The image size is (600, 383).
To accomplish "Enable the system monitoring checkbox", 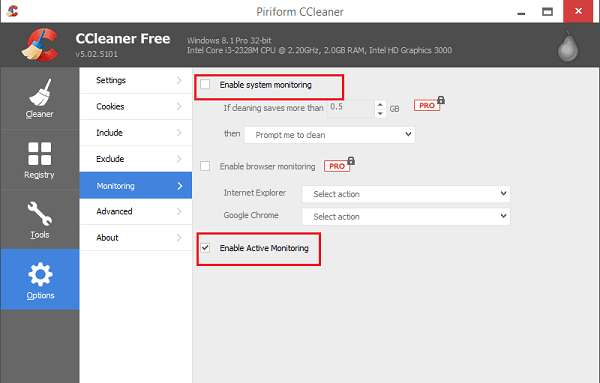I will click(205, 84).
